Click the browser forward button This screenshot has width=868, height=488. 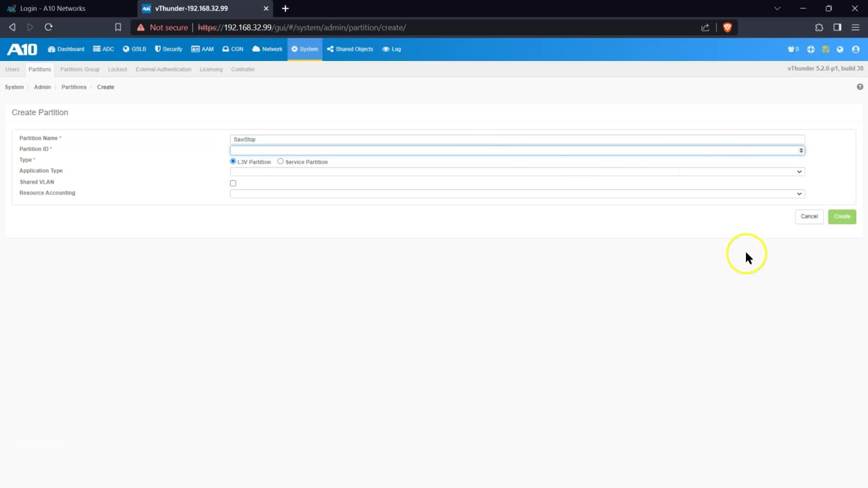click(x=31, y=27)
